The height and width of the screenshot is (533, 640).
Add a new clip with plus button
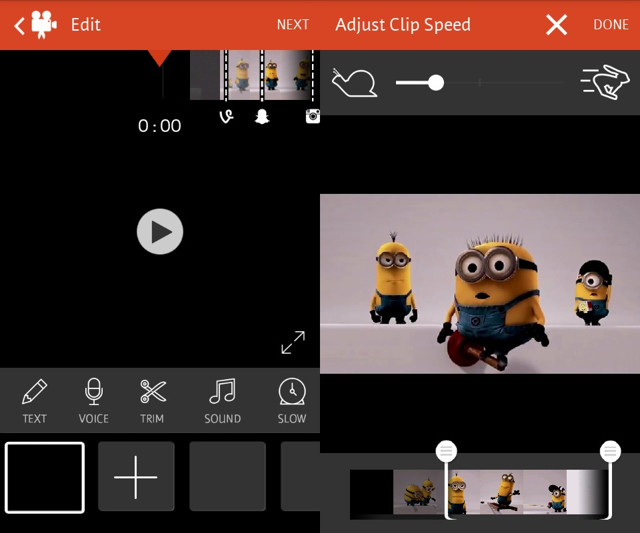pyautogui.click(x=136, y=477)
